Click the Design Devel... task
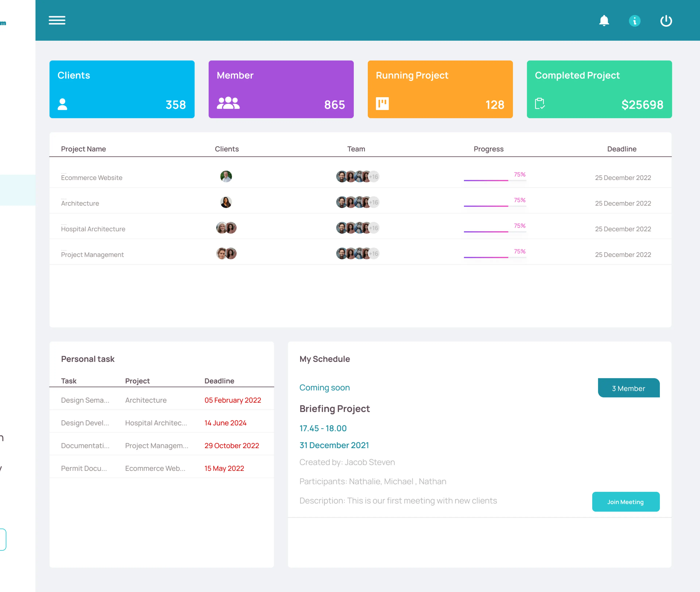700x592 pixels. (x=85, y=423)
